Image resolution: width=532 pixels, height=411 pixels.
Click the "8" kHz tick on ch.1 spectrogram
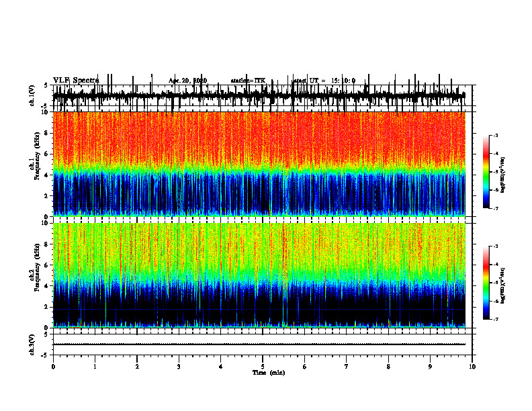point(46,133)
